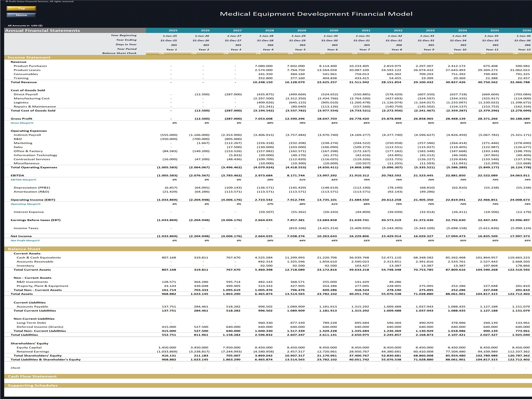Select the 2025 year column header
This screenshot has width=532, height=399.
(x=173, y=31)
